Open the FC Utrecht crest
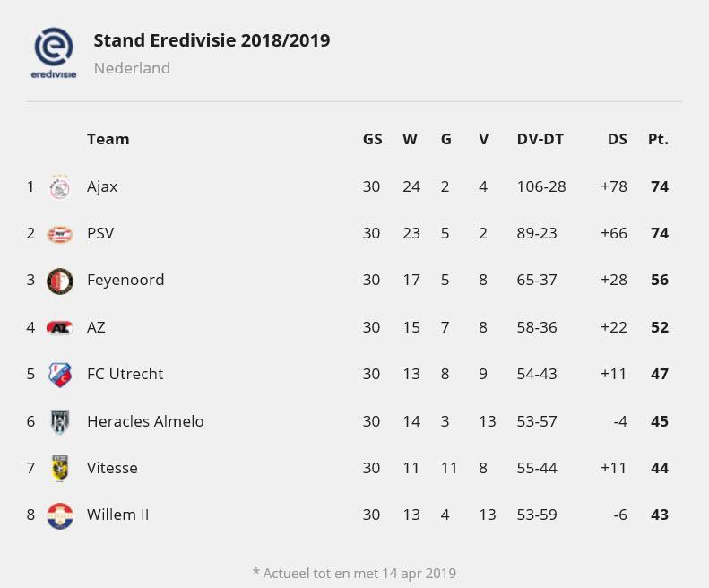Screen dimensions: 709x588 (60, 374)
